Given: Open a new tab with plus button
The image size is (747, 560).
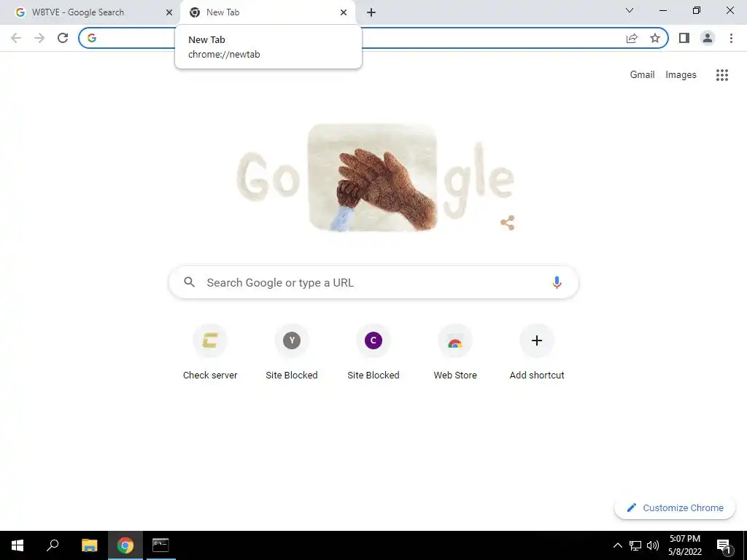Looking at the screenshot, I should tap(371, 13).
